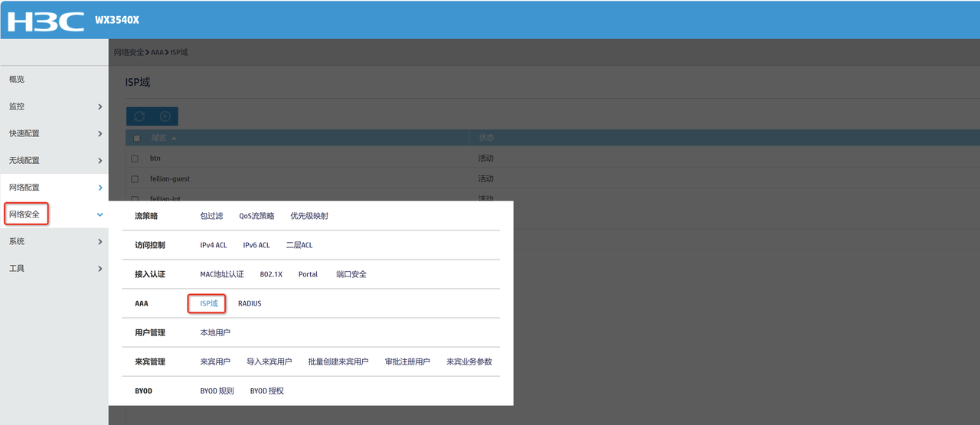Click the 活动 status of the btn row

click(486, 159)
